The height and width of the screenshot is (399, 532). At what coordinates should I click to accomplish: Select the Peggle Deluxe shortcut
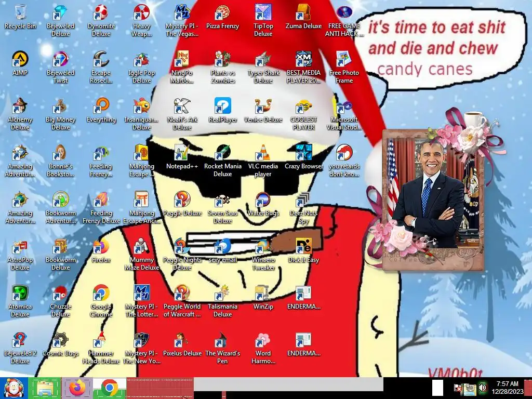coord(182,204)
